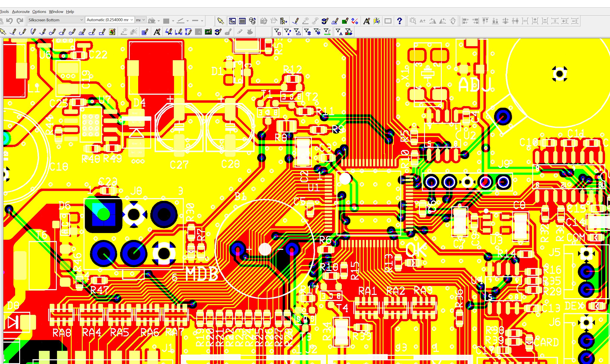Click the grid table pencil icon
This screenshot has height=364, width=610.
[x=145, y=32]
